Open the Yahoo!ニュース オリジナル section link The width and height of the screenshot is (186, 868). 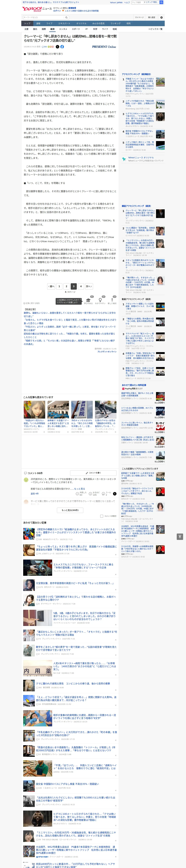141,158
